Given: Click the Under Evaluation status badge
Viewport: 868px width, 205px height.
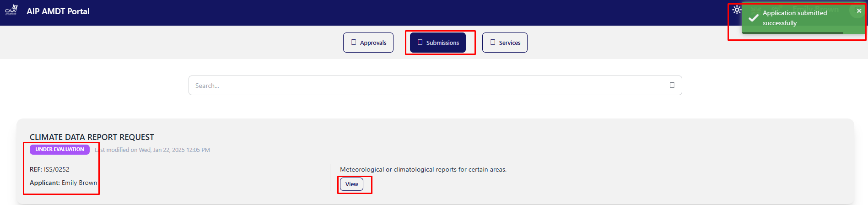Looking at the screenshot, I should [x=59, y=150].
